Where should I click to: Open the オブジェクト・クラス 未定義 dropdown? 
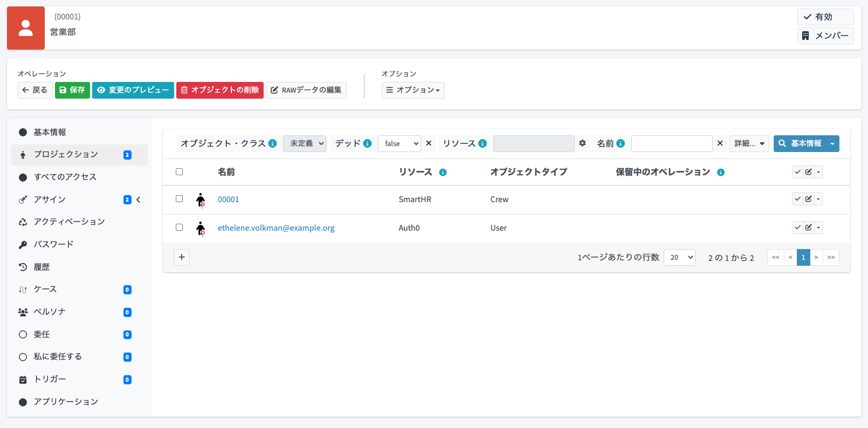[x=305, y=143]
